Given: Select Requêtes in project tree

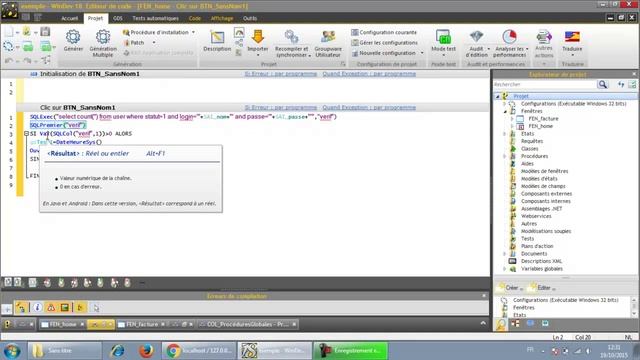Looking at the screenshot, I should click(x=532, y=141).
